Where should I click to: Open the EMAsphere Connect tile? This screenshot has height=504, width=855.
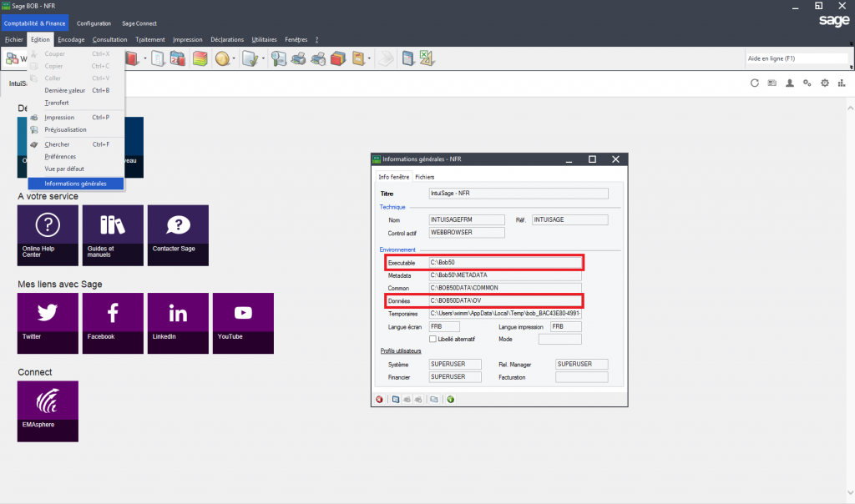coord(48,411)
